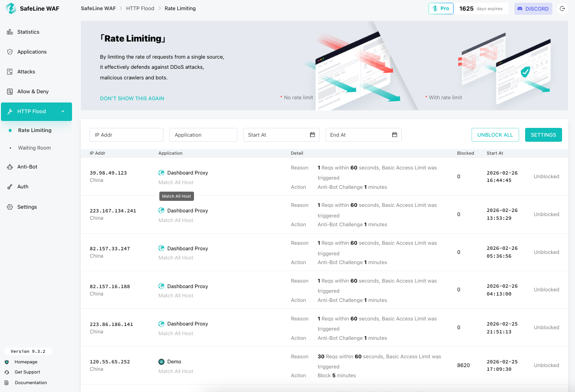
Task: Open calendar picker icon in End At
Action: tap(394, 135)
